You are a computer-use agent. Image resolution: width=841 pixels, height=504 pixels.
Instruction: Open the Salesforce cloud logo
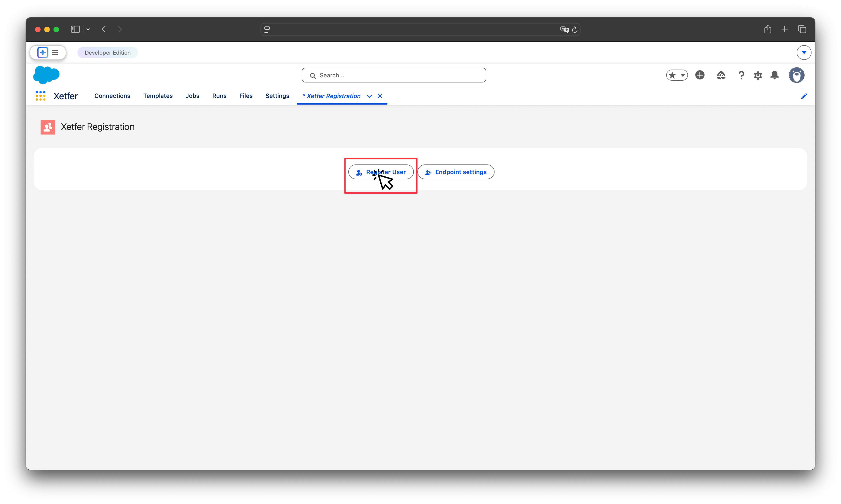(46, 75)
